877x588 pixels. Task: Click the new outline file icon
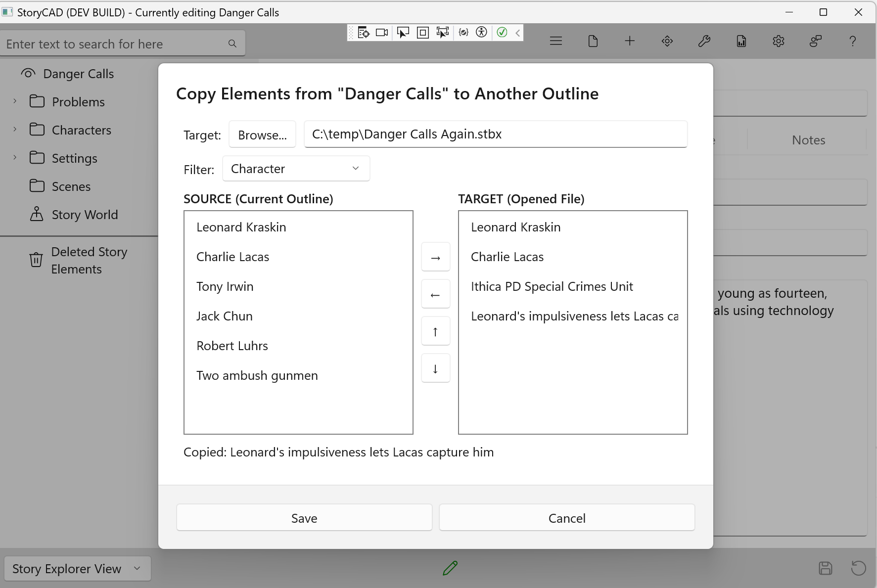point(593,41)
